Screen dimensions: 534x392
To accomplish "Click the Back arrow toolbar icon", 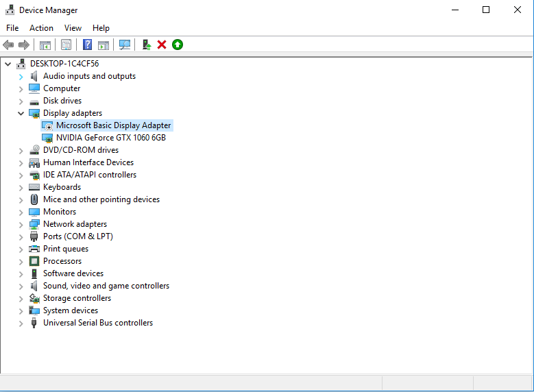I will (8, 45).
